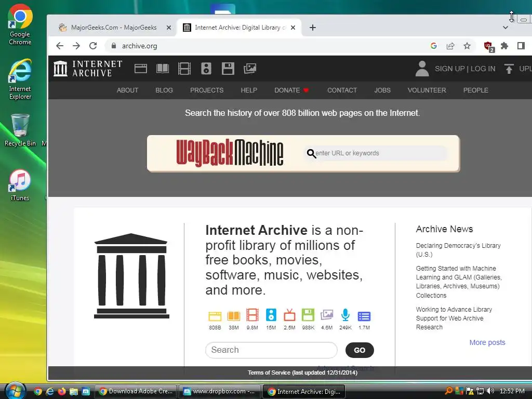Screen dimensions: 532x399
Task: Open the Audio speaker icon in navbar
Action: point(206,69)
